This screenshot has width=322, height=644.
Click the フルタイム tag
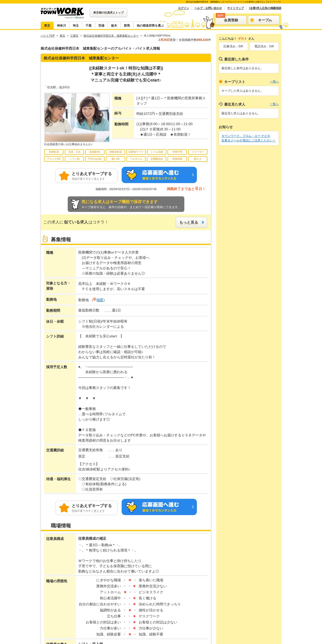pyautogui.click(x=136, y=159)
